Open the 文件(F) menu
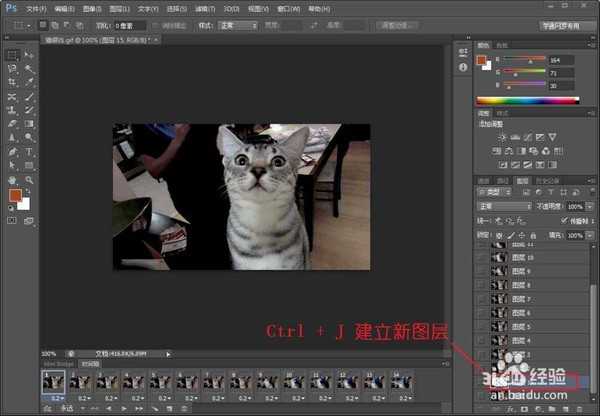600x416 pixels. click(x=36, y=7)
